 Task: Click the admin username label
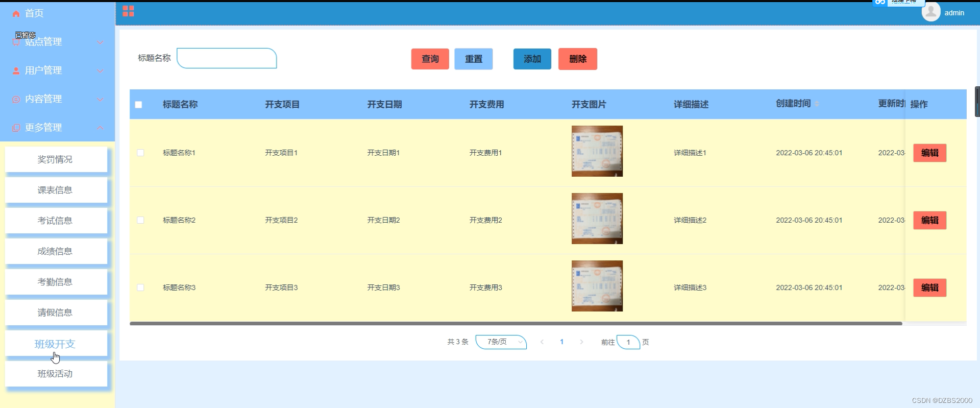click(954, 13)
